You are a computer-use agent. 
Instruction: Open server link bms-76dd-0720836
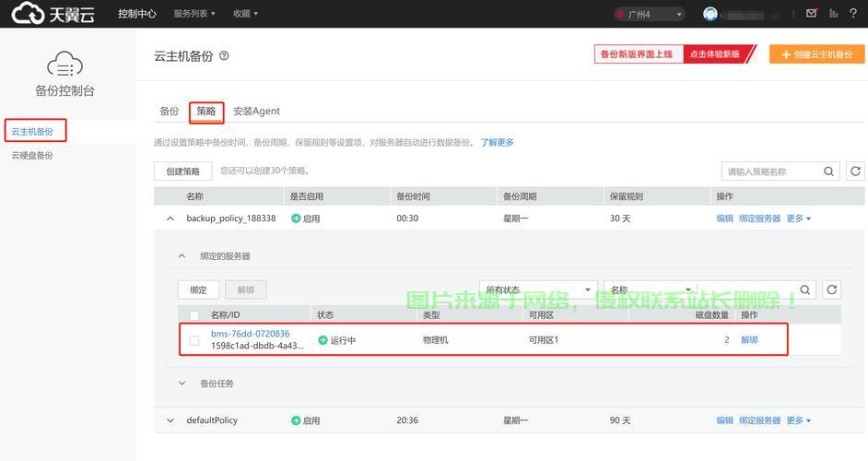[x=250, y=334]
